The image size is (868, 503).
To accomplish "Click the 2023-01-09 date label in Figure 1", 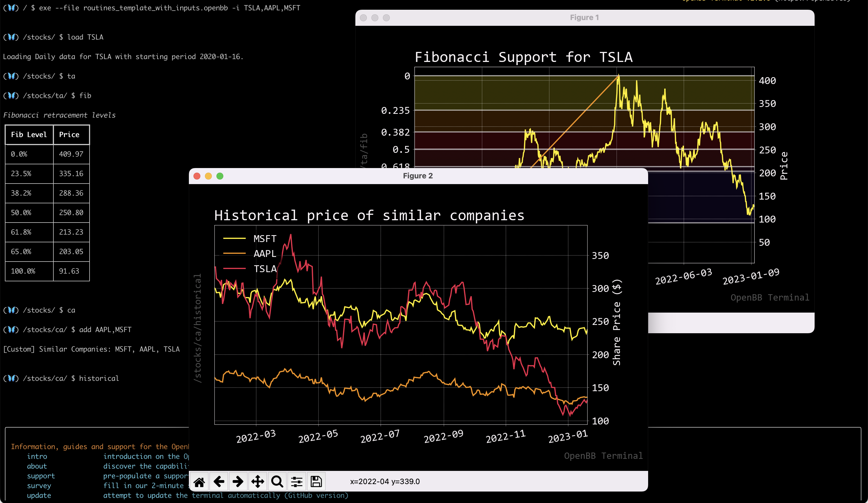I will click(x=751, y=277).
